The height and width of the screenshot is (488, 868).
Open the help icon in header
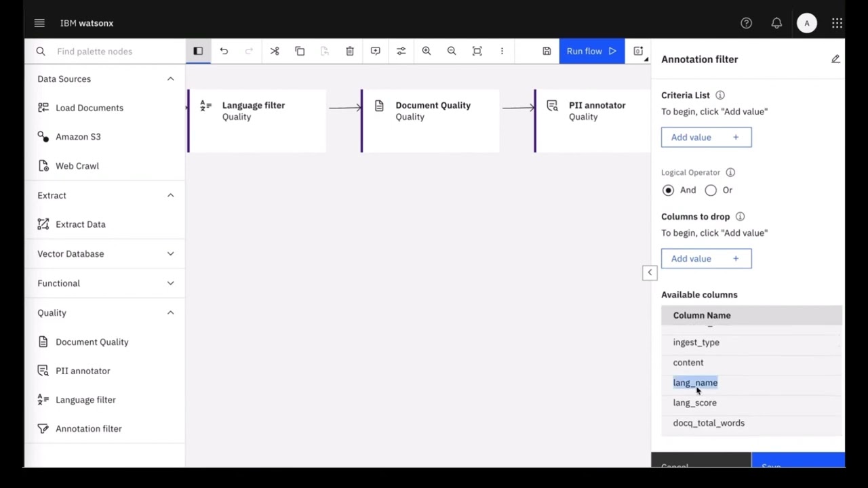point(746,23)
